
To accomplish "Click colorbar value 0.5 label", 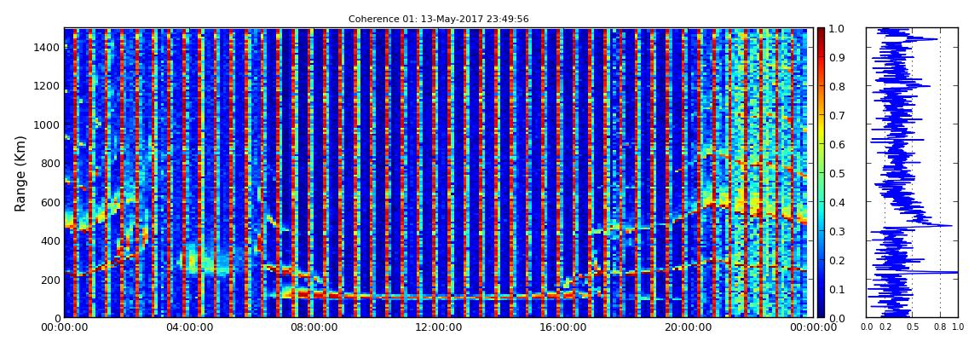I will 836,174.
